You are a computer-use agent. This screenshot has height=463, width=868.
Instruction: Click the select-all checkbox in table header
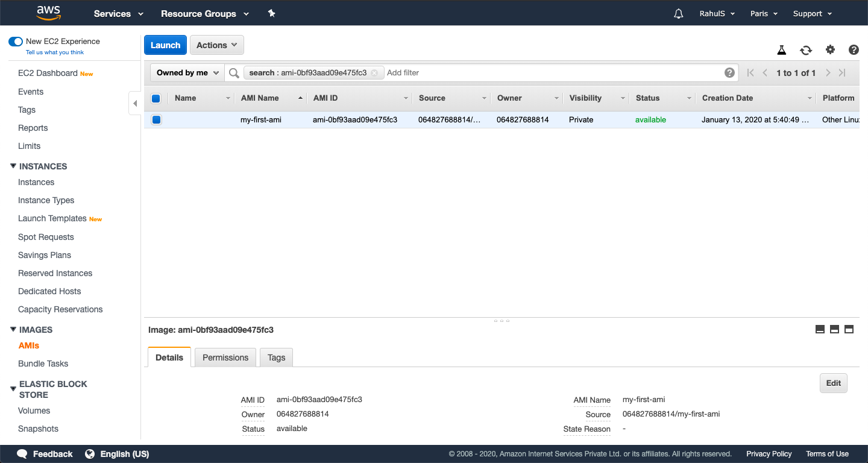(x=156, y=98)
